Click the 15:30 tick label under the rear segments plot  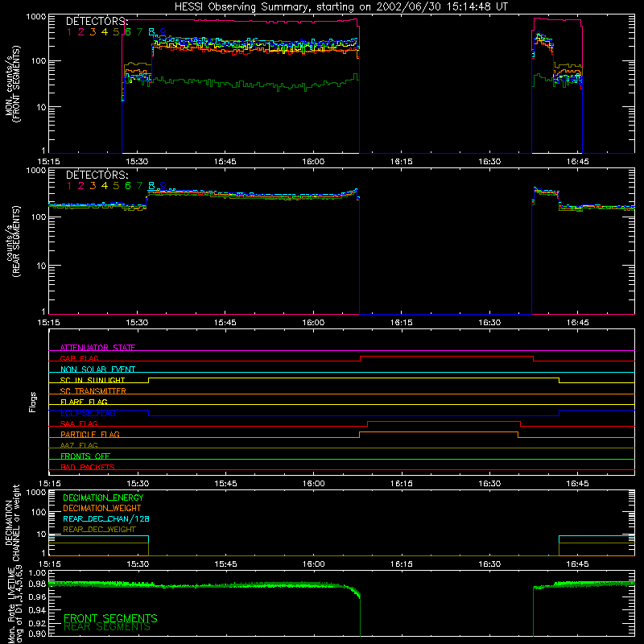pyautogui.click(x=137, y=323)
